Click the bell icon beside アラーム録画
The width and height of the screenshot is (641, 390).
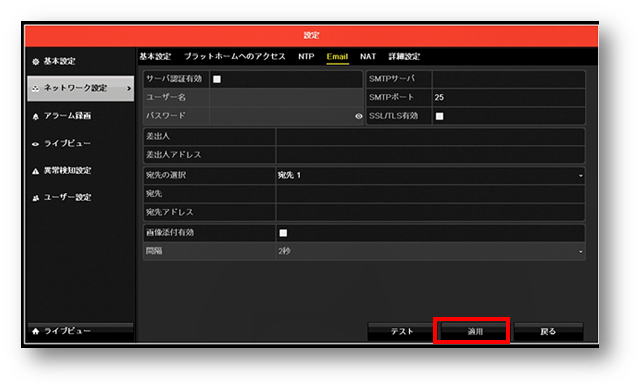[36, 117]
